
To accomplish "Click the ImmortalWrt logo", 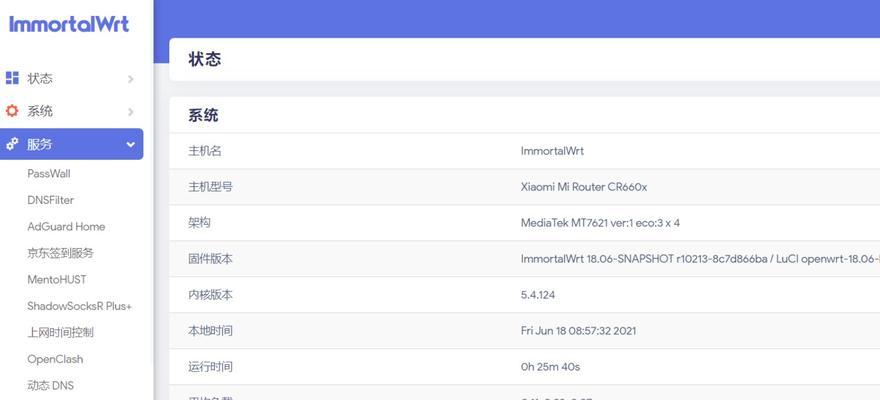I will pos(69,24).
